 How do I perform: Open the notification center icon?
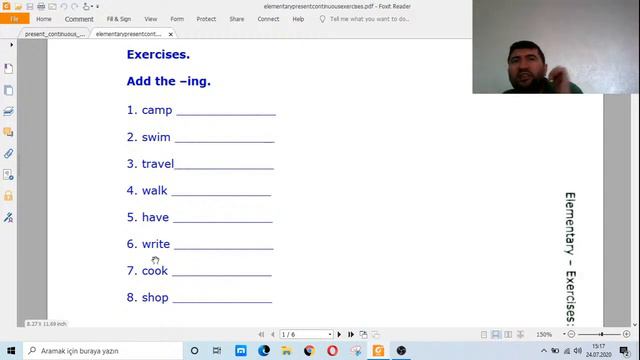coord(624,351)
